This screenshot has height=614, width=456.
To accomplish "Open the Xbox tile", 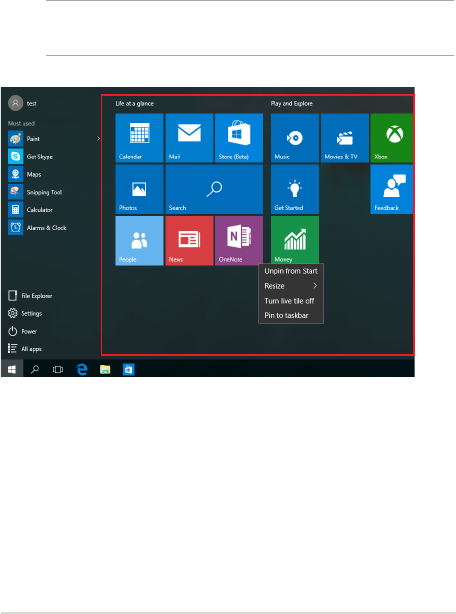I will click(x=391, y=138).
